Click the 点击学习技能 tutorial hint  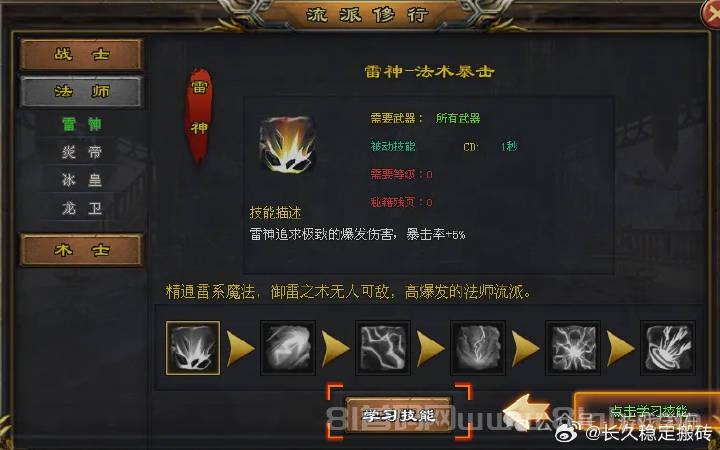[x=647, y=410]
